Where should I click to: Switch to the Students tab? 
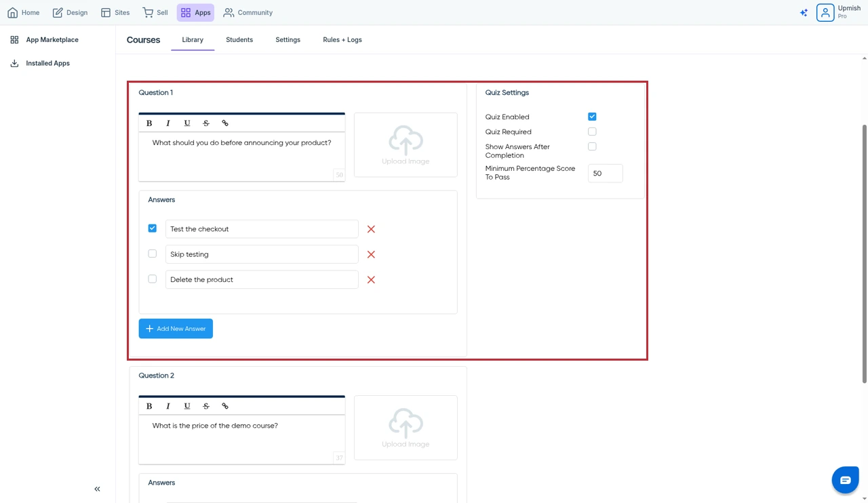click(x=239, y=40)
